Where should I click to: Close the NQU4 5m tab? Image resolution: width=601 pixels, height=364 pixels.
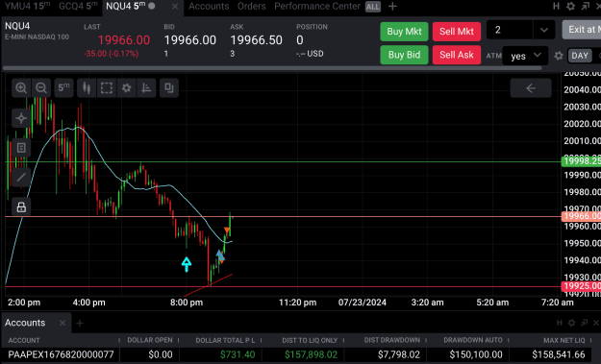click(x=175, y=6)
